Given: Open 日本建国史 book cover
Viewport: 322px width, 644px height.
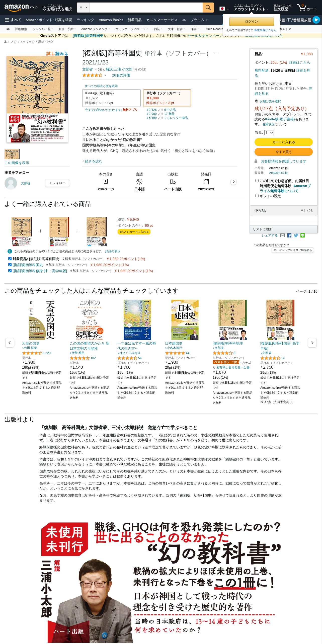Looking at the screenshot, I should [x=185, y=319].
